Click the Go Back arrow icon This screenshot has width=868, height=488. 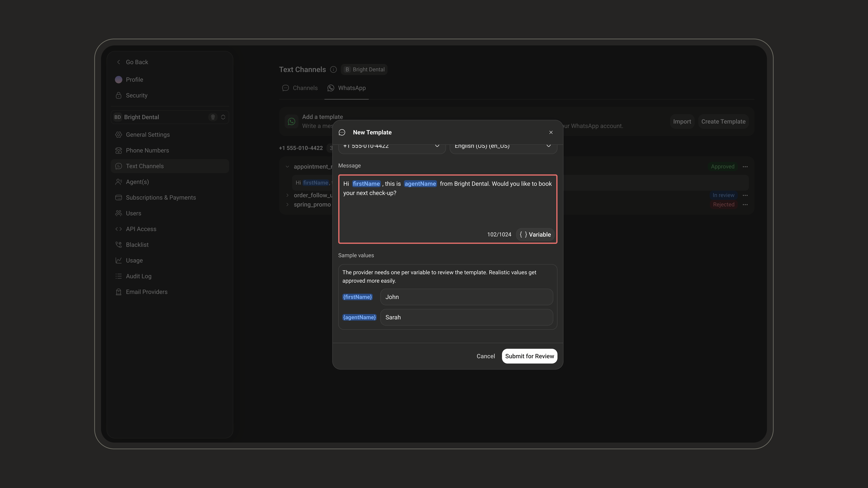(118, 62)
